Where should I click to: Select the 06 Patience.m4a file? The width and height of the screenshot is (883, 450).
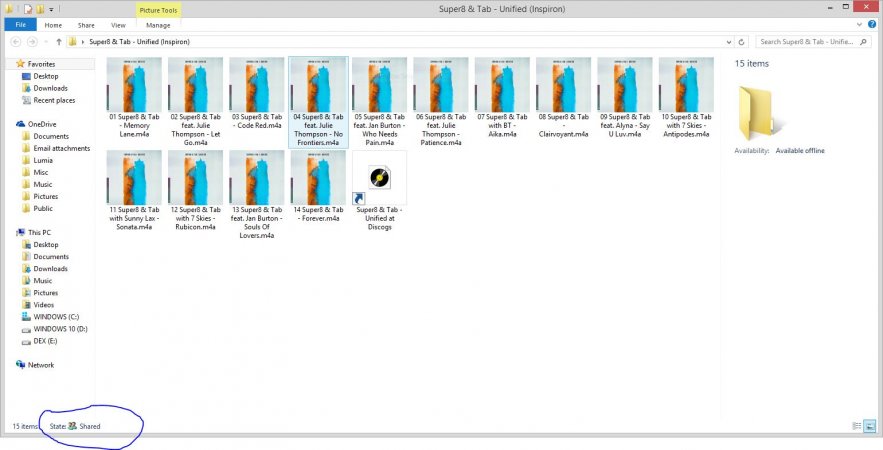tap(441, 102)
